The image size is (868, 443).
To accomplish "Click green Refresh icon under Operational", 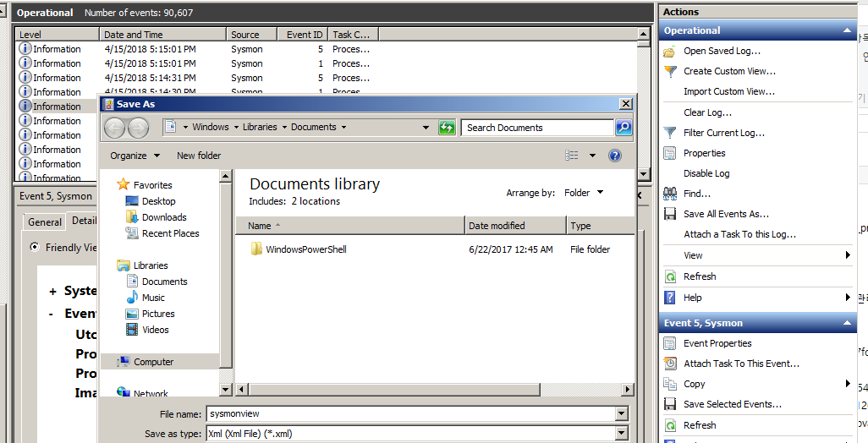I will pos(670,276).
